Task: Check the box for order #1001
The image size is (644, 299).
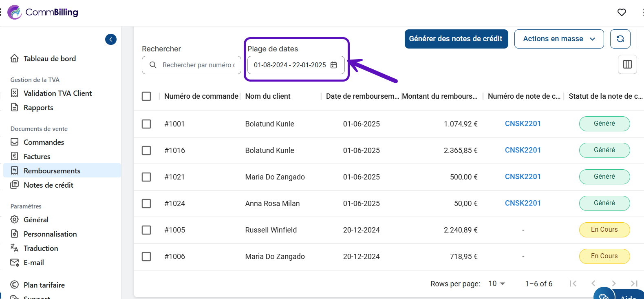Action: (146, 124)
